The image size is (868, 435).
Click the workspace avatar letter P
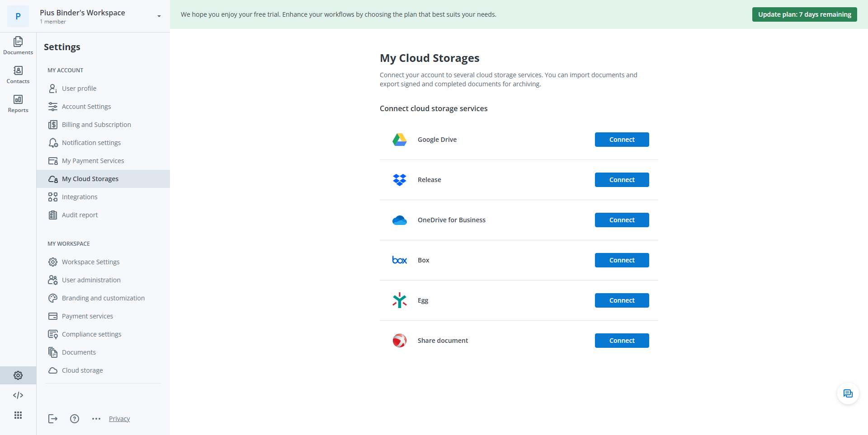[x=18, y=16]
